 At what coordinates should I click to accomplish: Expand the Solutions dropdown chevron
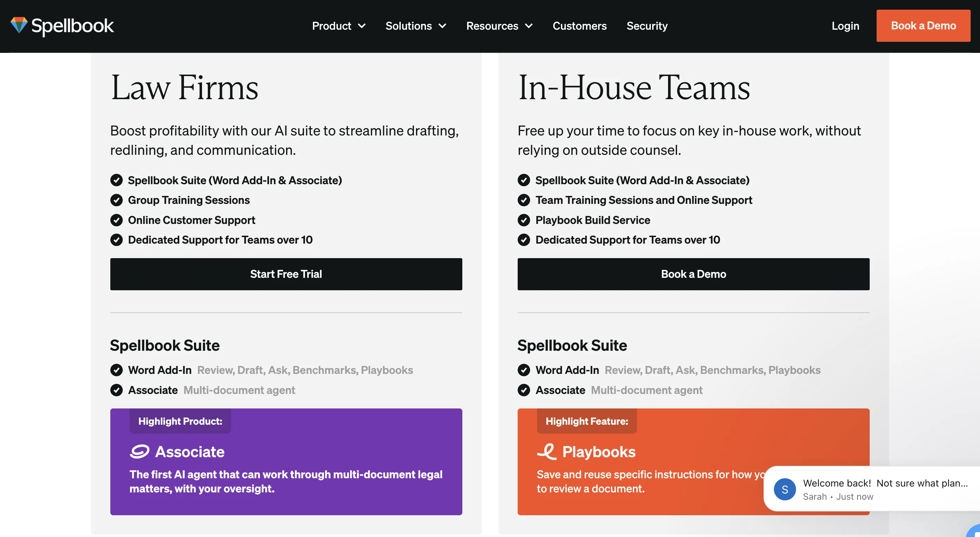click(442, 26)
